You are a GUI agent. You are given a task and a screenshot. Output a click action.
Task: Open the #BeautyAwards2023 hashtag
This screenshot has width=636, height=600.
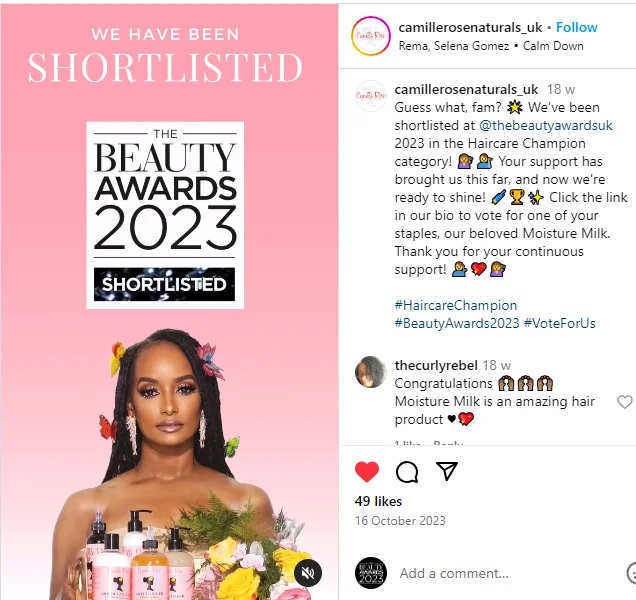[x=457, y=323]
